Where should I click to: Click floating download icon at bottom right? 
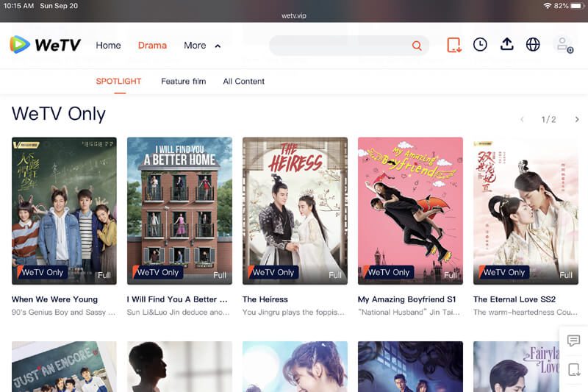(574, 369)
